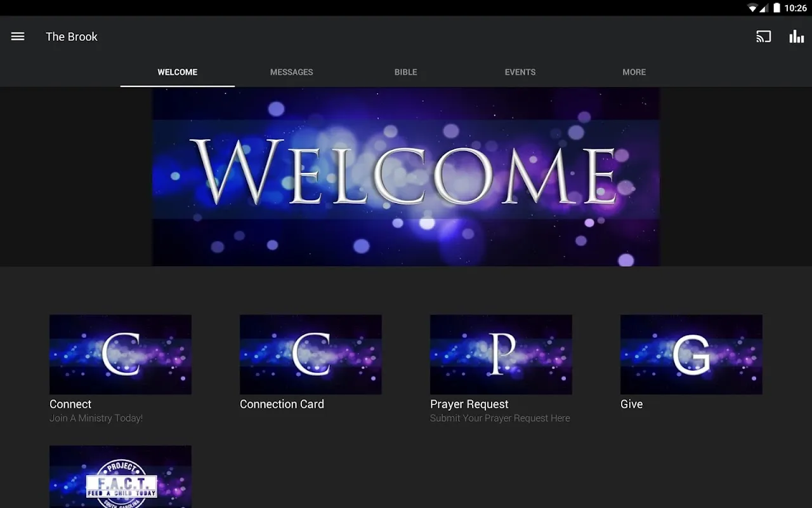This screenshot has width=812, height=508.
Task: Tap the large Welcome banner image
Action: pos(406,177)
